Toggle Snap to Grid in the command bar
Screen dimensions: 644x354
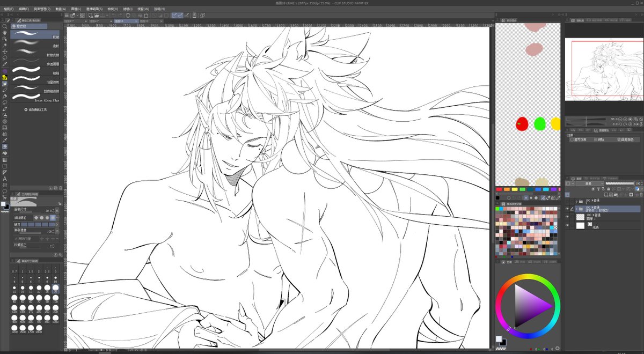188,16
